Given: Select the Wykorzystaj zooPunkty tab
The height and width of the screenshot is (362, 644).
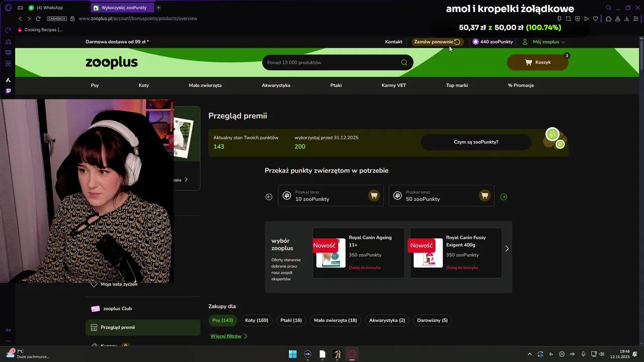Looking at the screenshot, I should coord(122,8).
